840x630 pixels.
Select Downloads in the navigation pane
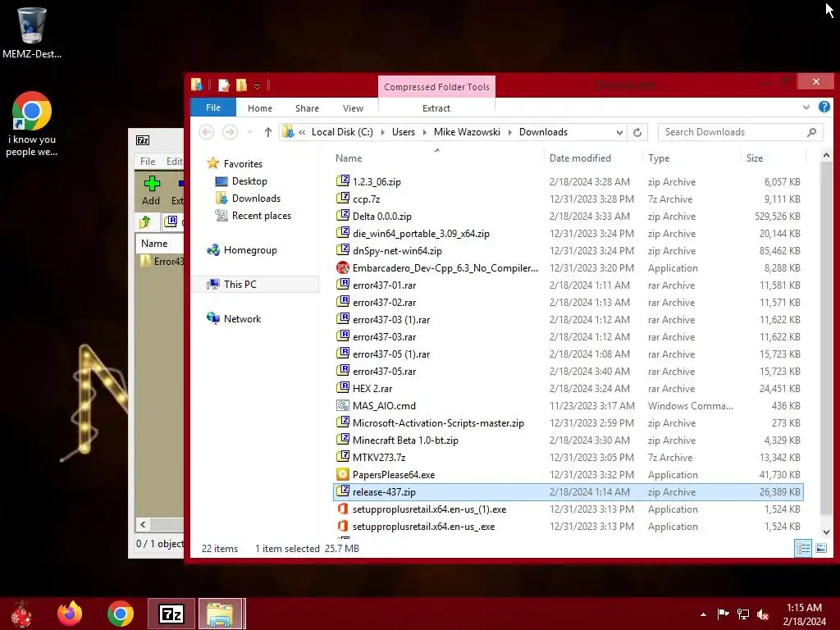coord(256,199)
